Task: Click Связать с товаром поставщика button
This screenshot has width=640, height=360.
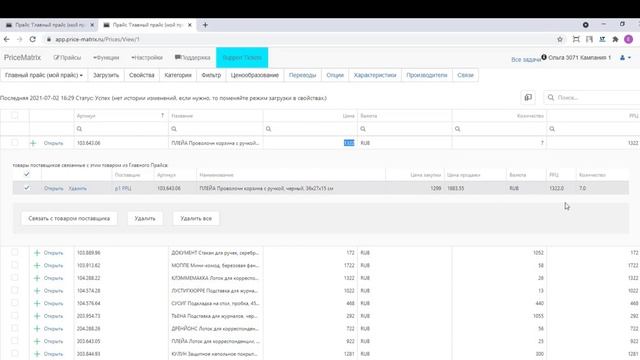Action: point(69,218)
